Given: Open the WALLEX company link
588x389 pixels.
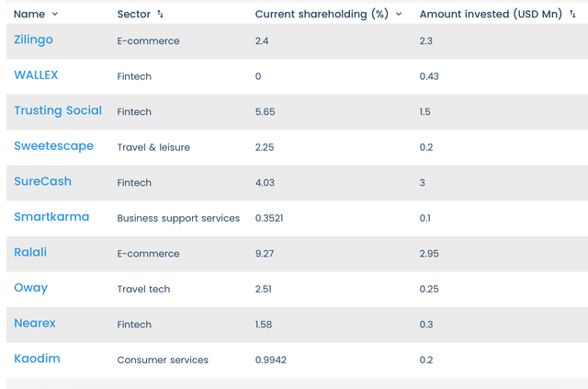Looking at the screenshot, I should click(x=36, y=74).
